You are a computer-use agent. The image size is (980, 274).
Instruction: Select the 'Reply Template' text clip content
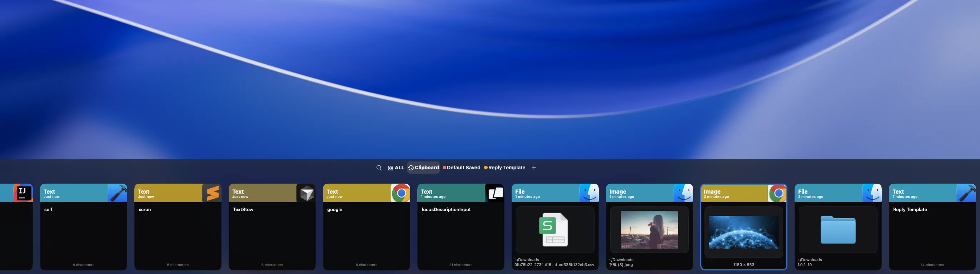(910, 210)
